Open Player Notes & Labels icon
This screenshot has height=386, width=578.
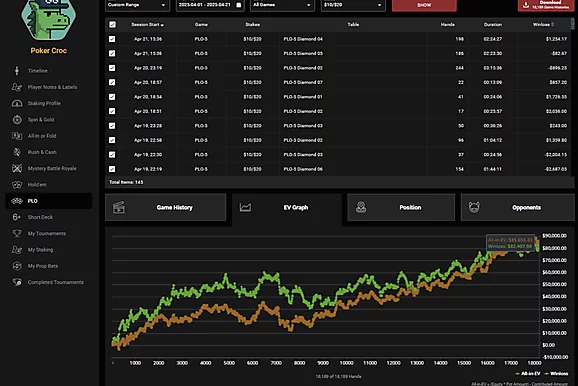(17, 87)
